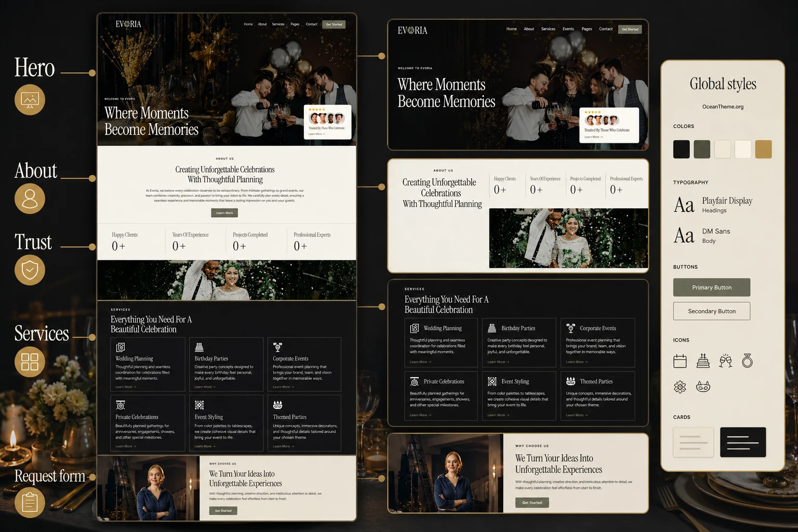The image size is (798, 532).
Task: Click the Hero presentation-screen icon on the left
Action: click(30, 99)
